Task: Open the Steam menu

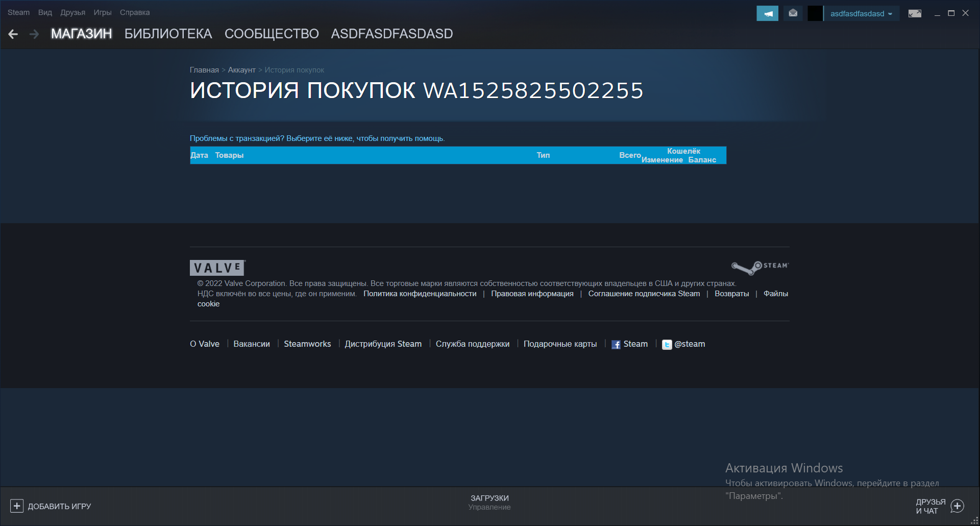Action: click(18, 12)
